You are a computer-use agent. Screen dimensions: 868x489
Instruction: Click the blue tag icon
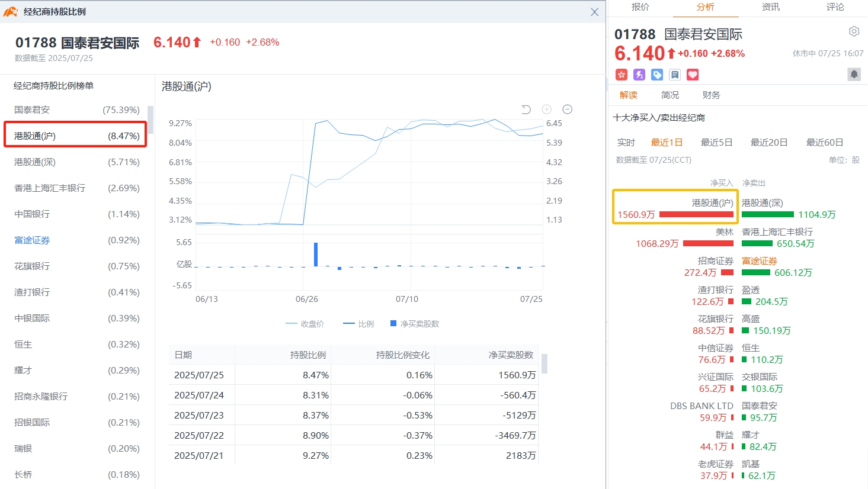pyautogui.click(x=657, y=75)
